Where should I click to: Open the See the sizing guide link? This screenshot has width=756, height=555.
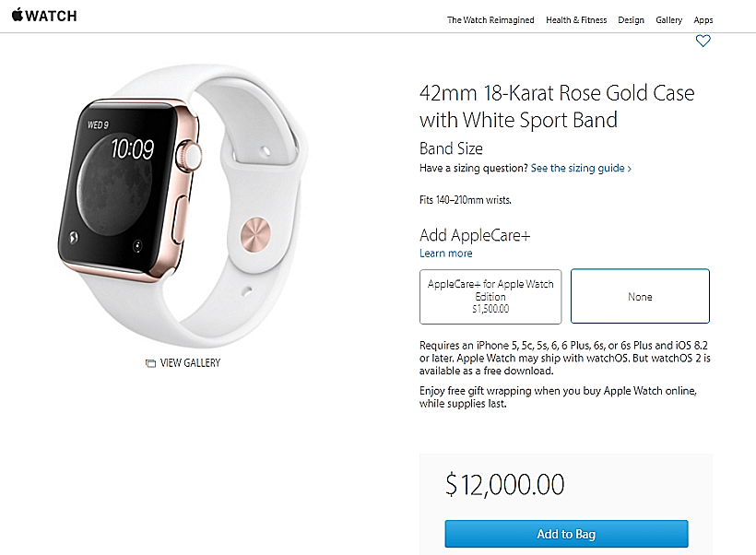click(578, 169)
